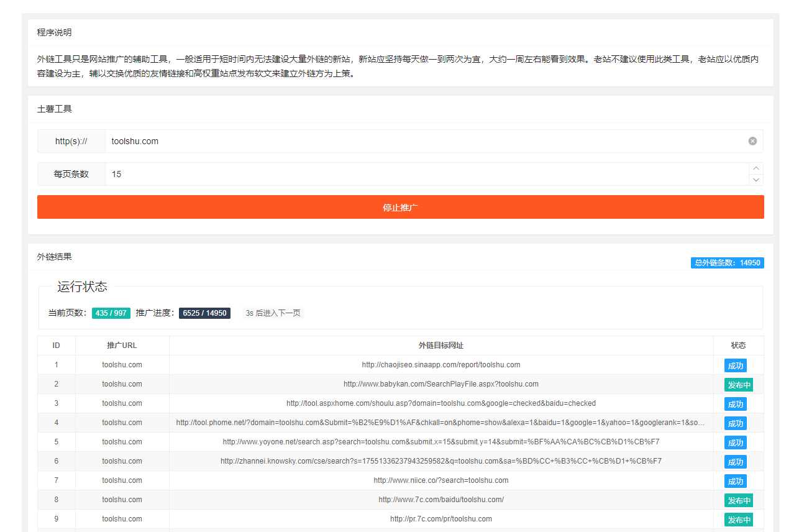Click the chaojiseo.sinaapp.com target URL
The height and width of the screenshot is (532, 799).
441,365
